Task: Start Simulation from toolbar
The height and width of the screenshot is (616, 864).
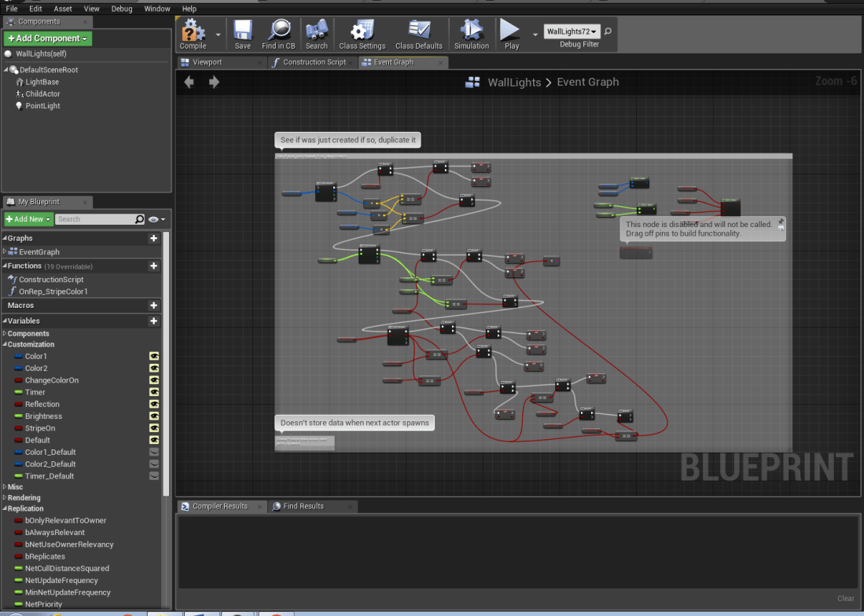Action: (472, 32)
